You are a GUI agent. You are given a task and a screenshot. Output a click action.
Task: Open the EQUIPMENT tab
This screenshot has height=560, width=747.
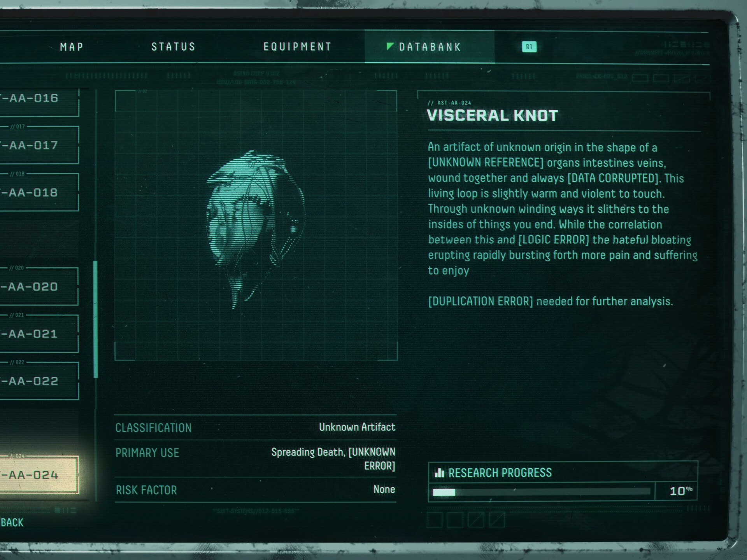coord(297,47)
